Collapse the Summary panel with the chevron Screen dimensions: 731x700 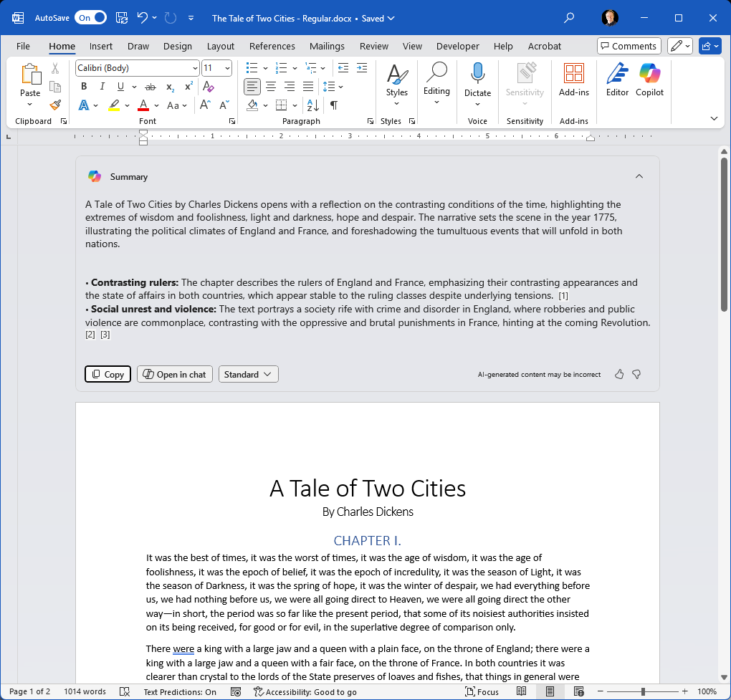tap(639, 176)
